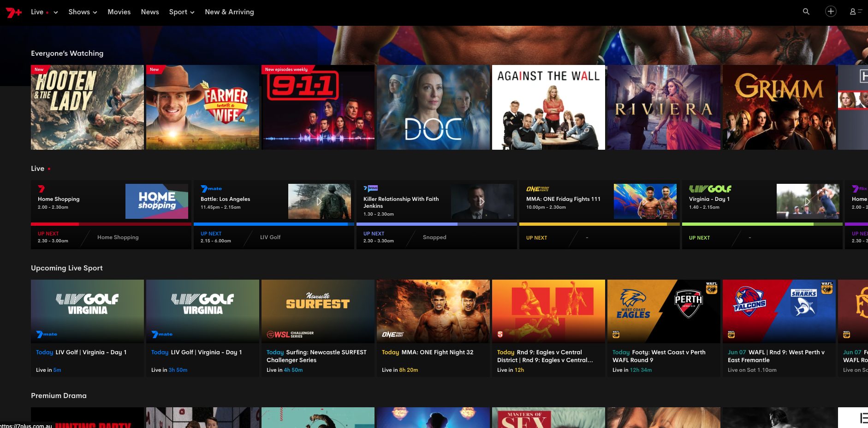
Task: Open the Live navigation item
Action: (37, 12)
